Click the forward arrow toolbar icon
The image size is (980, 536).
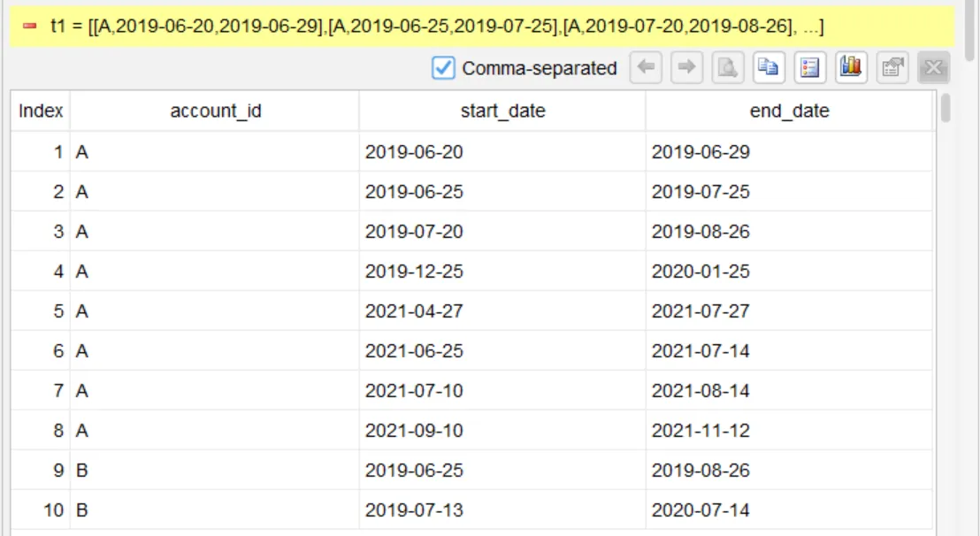pyautogui.click(x=687, y=67)
